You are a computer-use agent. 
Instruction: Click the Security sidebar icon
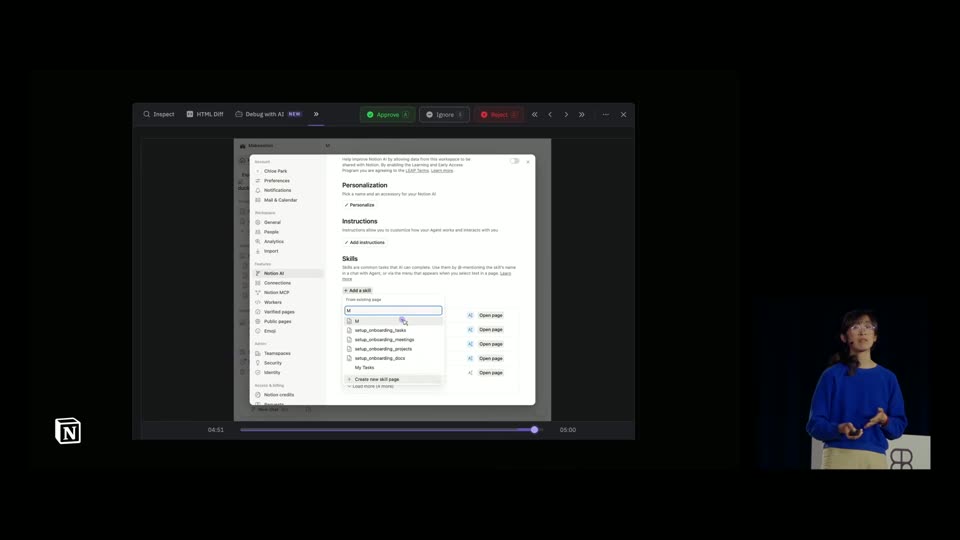pyautogui.click(x=258, y=363)
